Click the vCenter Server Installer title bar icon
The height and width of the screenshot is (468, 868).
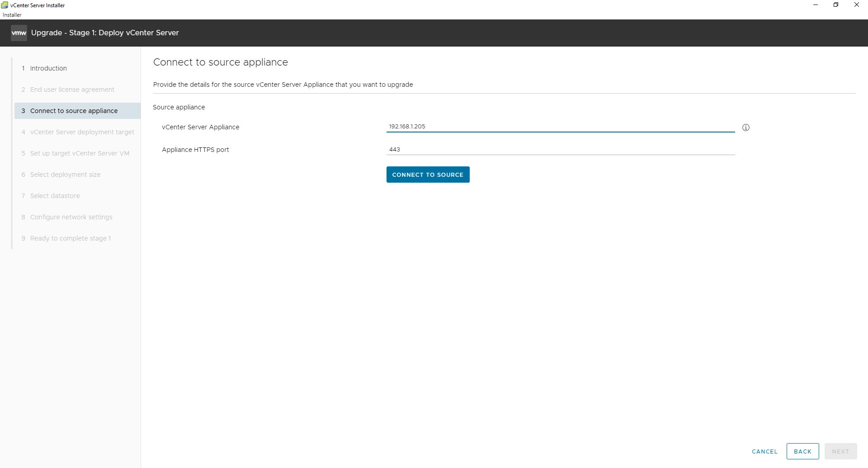coord(5,5)
